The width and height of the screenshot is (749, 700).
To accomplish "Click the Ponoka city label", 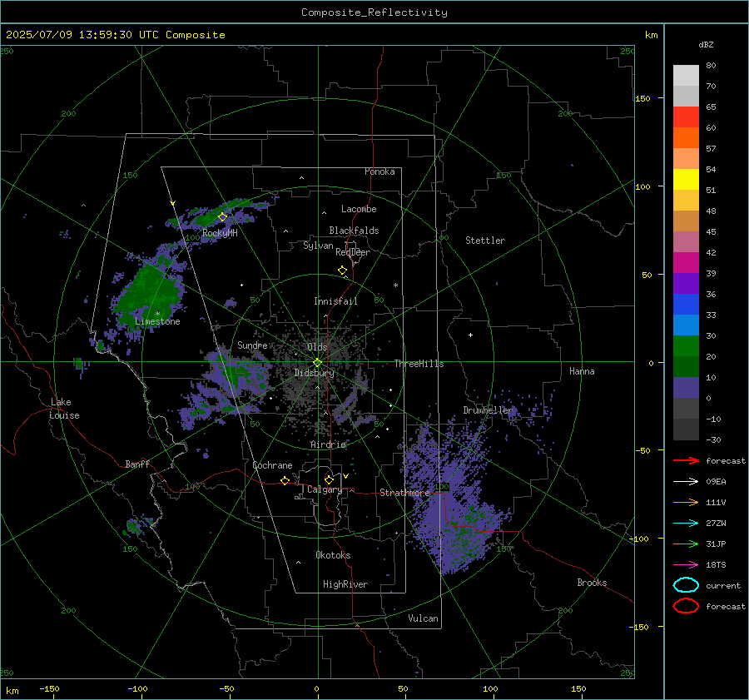I will (379, 171).
